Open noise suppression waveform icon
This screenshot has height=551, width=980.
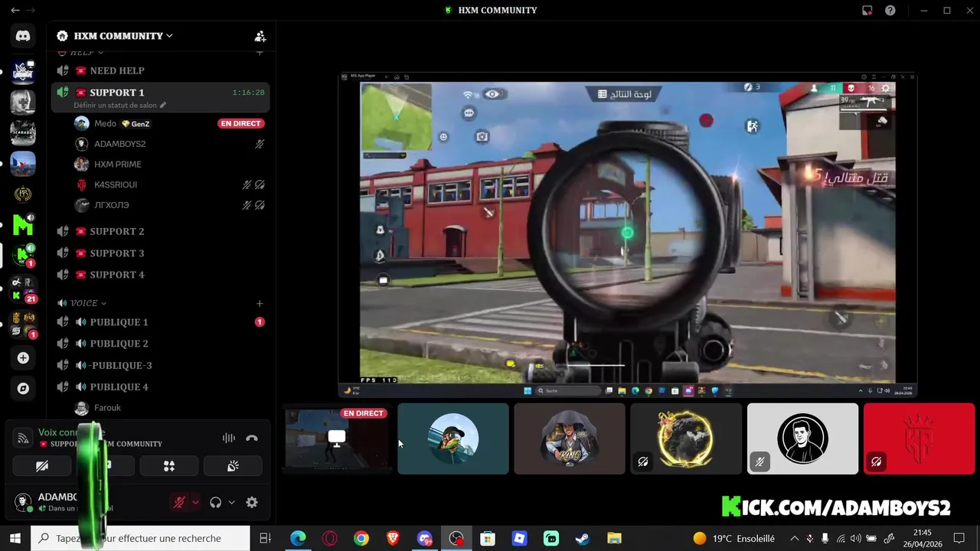click(228, 439)
